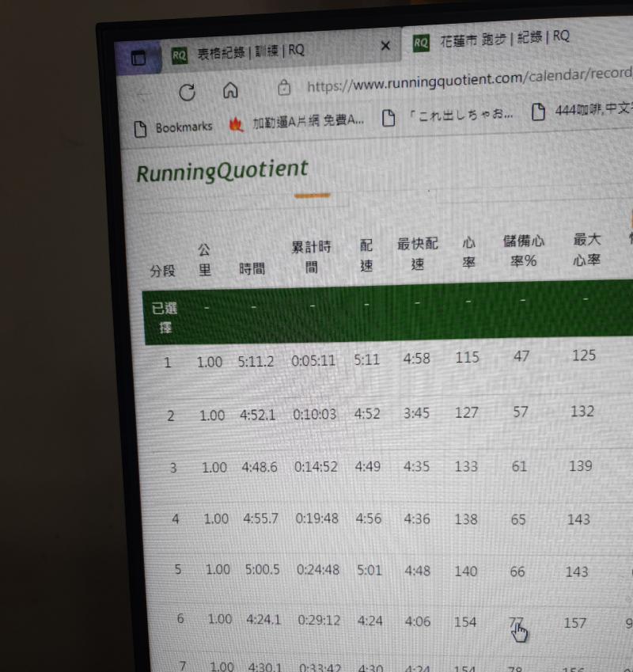Click the RQ favicon of 表格紀錄 tab
Screen dimensions: 633x672
(x=180, y=55)
